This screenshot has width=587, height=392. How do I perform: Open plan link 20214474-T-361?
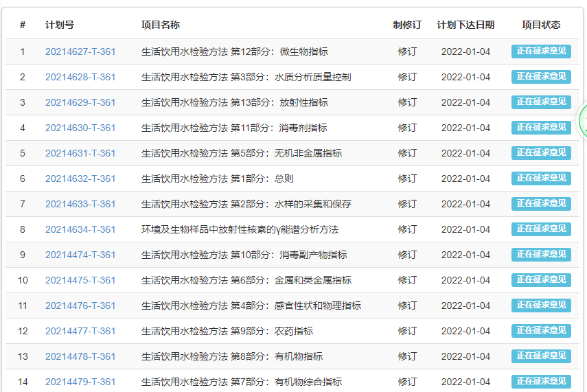tap(80, 255)
